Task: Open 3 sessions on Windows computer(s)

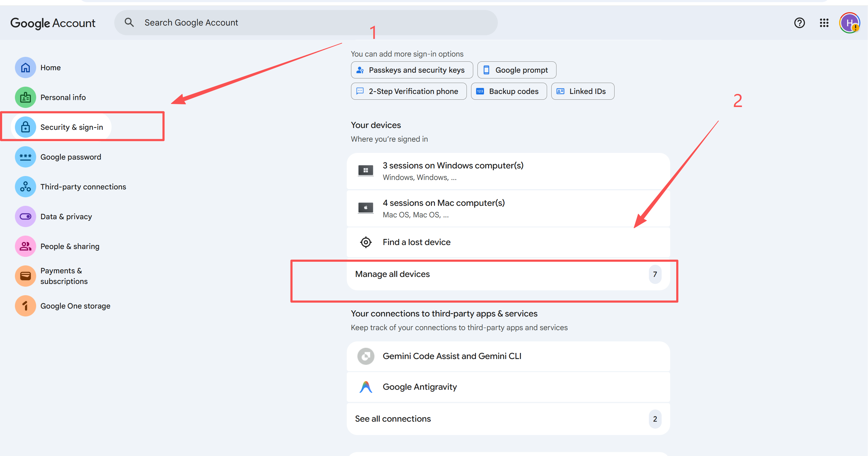Action: (508, 171)
